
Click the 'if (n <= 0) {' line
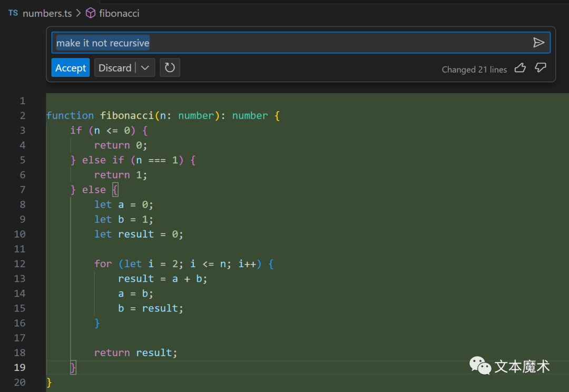[x=109, y=130]
